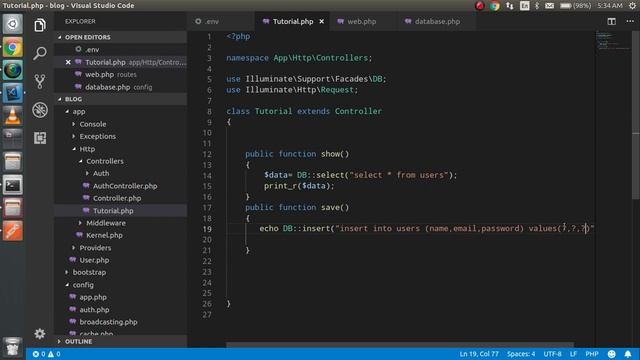This screenshot has width=640, height=360.
Task: Change encoding via UTF-8 status item
Action: (552, 354)
